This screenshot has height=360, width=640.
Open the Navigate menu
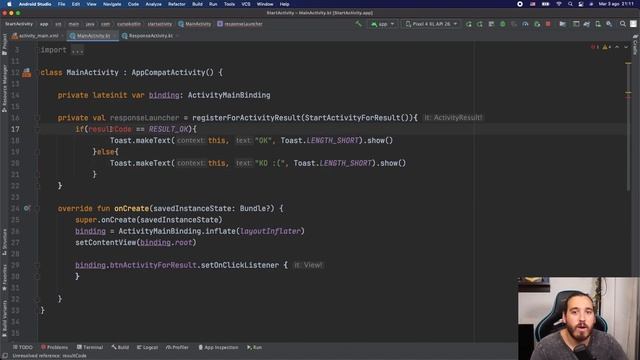(x=112, y=4)
